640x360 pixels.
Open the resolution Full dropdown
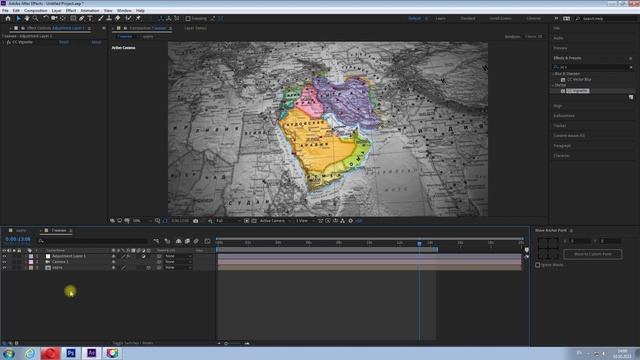click(228, 221)
